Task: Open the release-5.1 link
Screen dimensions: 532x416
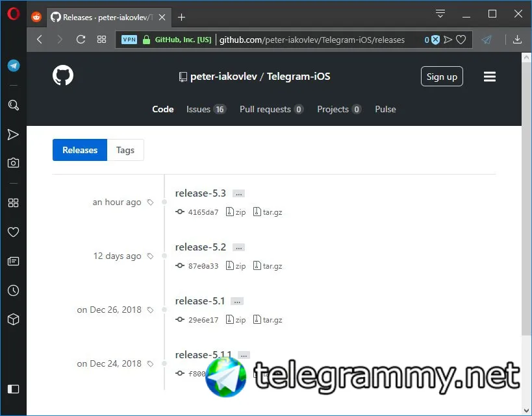Action: tap(200, 301)
